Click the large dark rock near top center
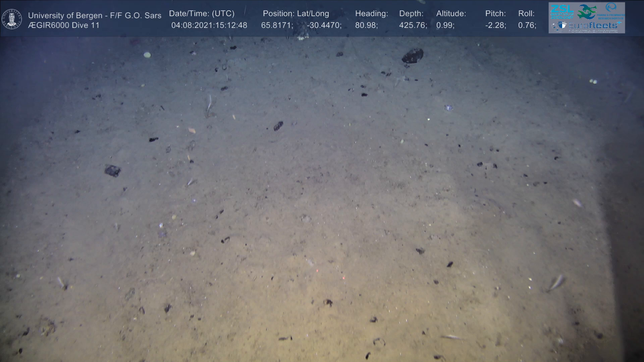 pyautogui.click(x=412, y=56)
